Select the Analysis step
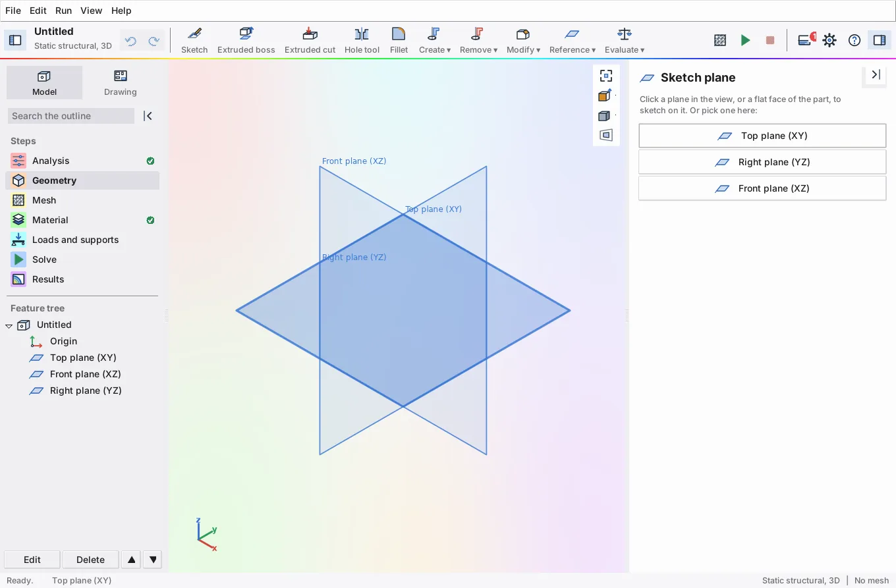The image size is (896, 588). pyautogui.click(x=82, y=161)
